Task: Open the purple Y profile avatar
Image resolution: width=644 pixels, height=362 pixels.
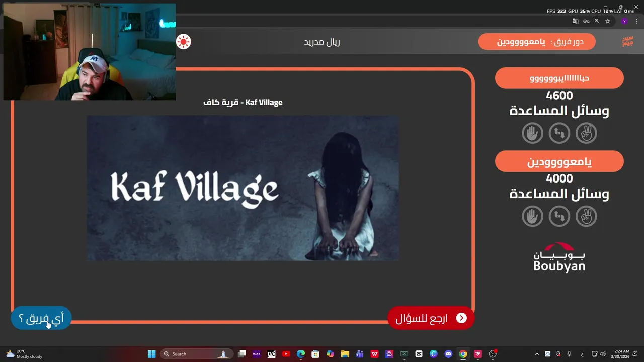Action: pos(624,21)
